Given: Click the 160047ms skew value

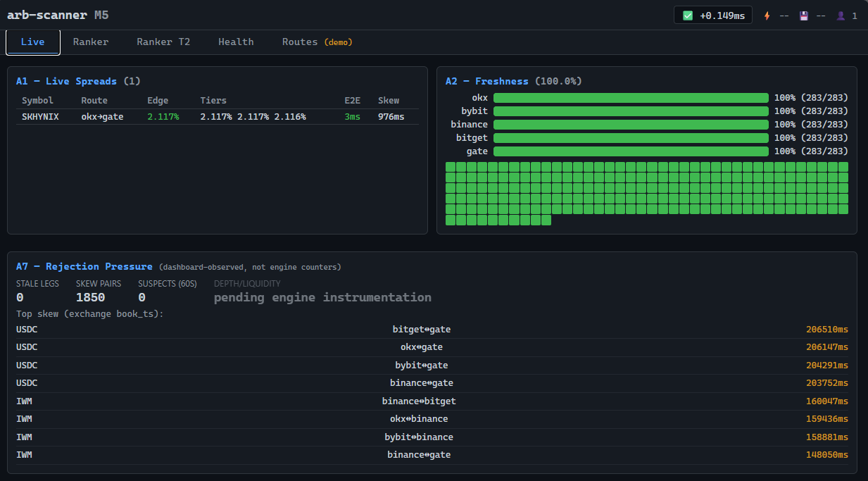Looking at the screenshot, I should tap(827, 401).
